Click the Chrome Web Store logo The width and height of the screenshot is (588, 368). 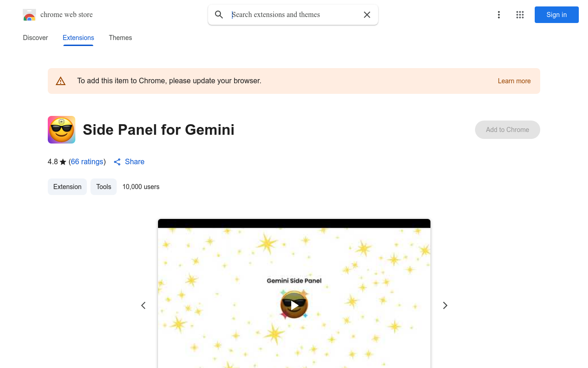pyautogui.click(x=29, y=15)
